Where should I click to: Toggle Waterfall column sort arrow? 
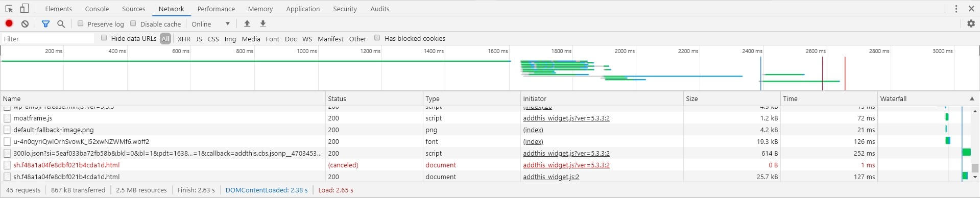point(971,98)
